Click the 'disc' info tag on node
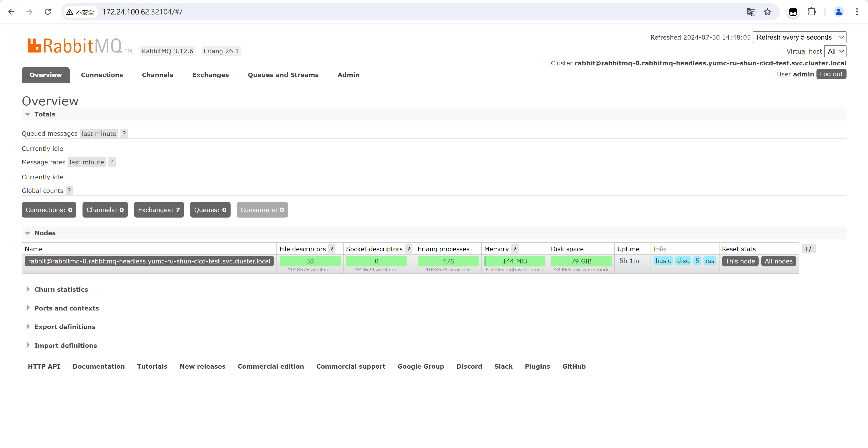Screen dimensions: 868x448 (684, 261)
